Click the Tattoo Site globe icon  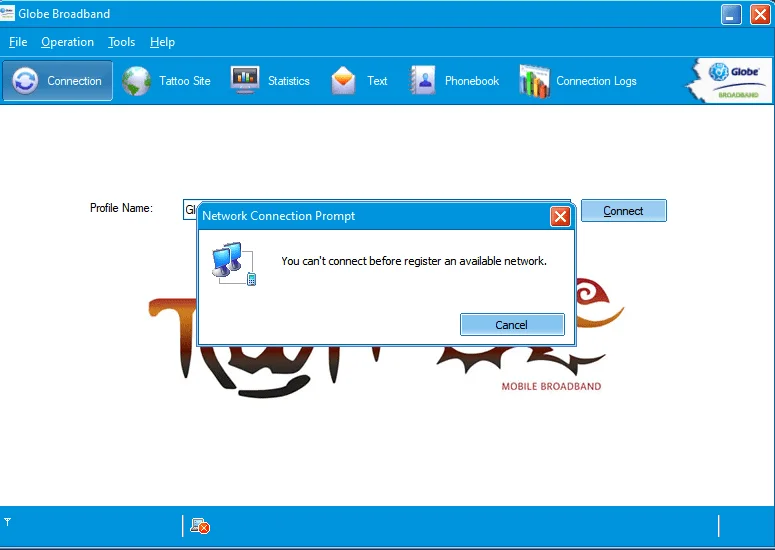point(136,81)
